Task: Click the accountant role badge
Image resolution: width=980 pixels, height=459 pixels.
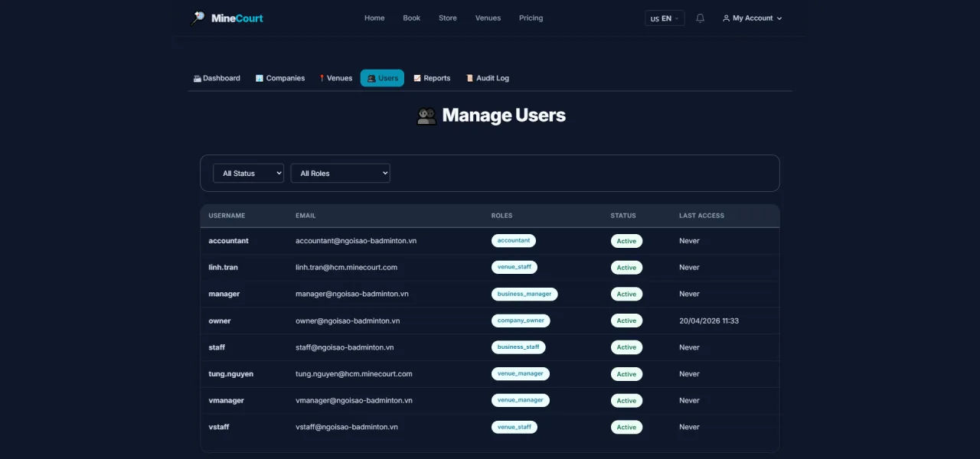Action: click(x=514, y=240)
